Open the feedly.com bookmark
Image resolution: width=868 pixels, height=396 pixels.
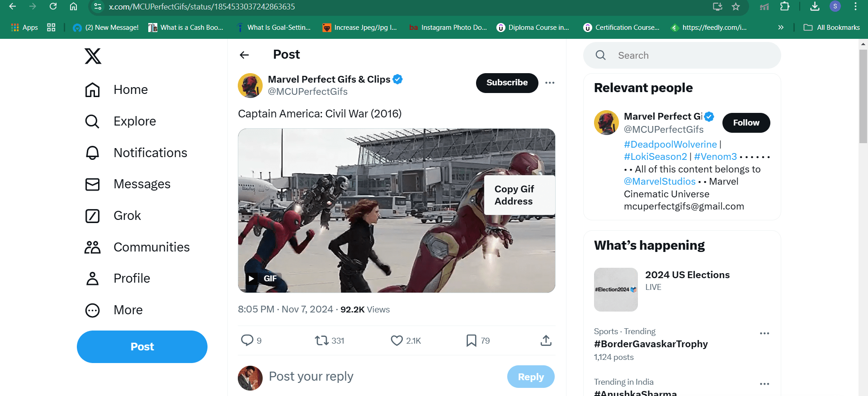(x=708, y=28)
